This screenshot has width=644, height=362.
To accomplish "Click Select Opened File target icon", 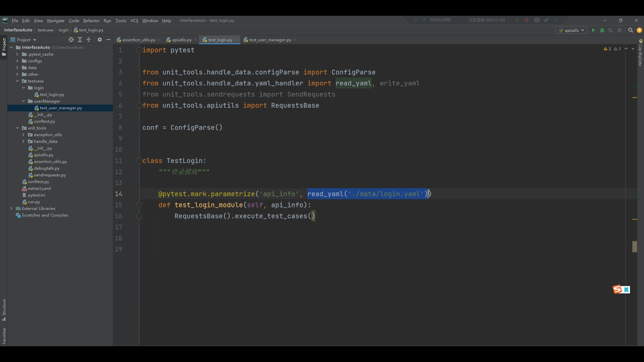I will (71, 40).
